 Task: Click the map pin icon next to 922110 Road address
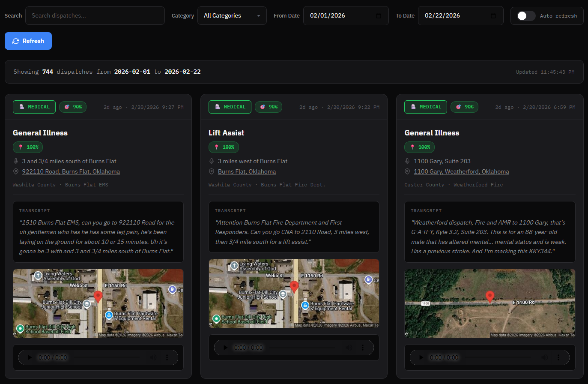(x=16, y=171)
